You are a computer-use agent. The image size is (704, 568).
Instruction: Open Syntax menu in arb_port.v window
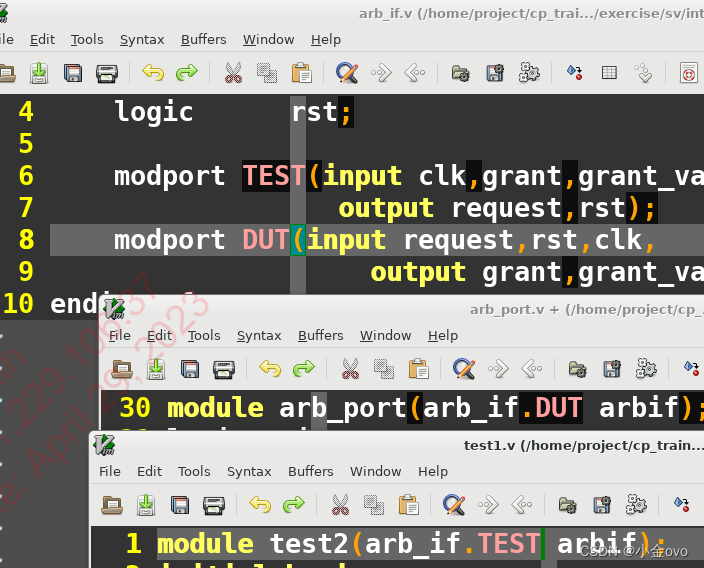click(259, 336)
